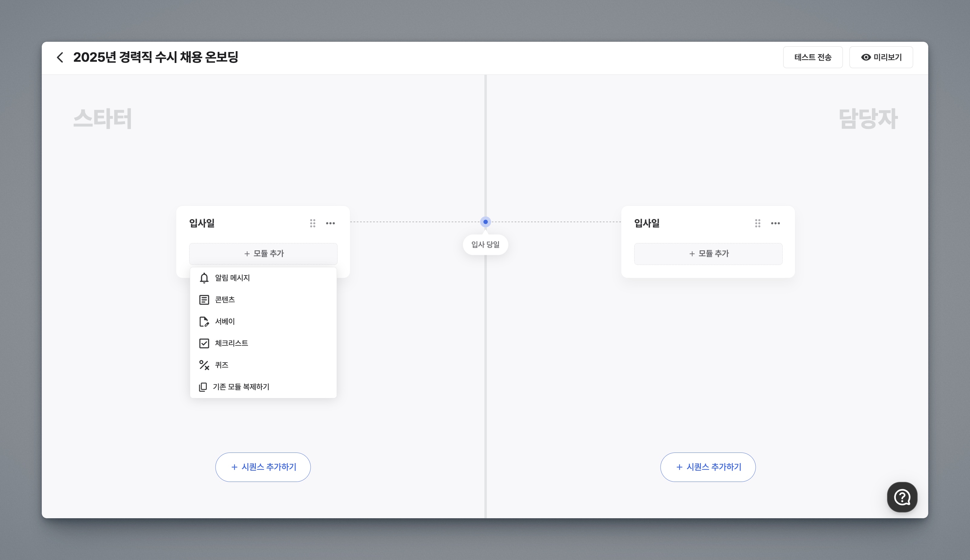Add a sequence in the 스타터 column

[263, 467]
